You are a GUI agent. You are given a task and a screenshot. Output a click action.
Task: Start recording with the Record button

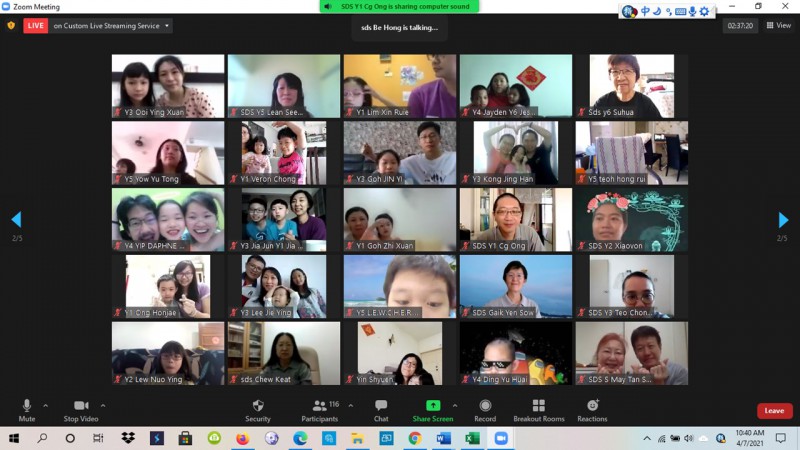point(485,409)
